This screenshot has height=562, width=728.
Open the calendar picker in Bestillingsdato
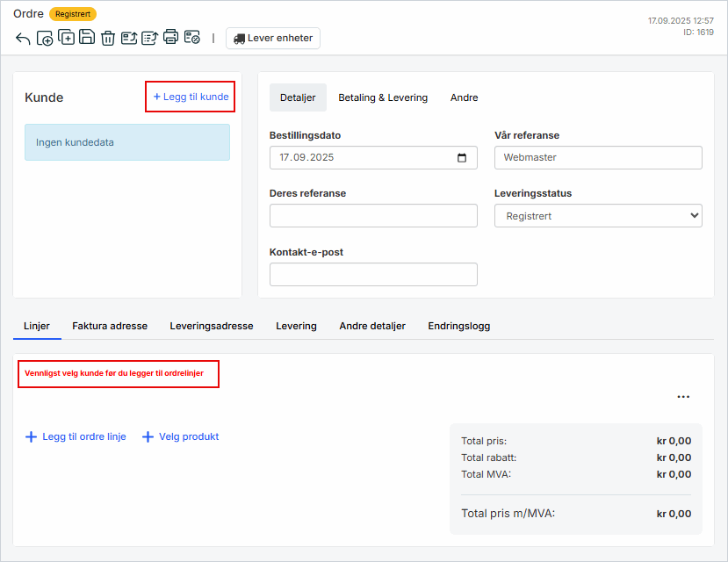[x=463, y=158]
